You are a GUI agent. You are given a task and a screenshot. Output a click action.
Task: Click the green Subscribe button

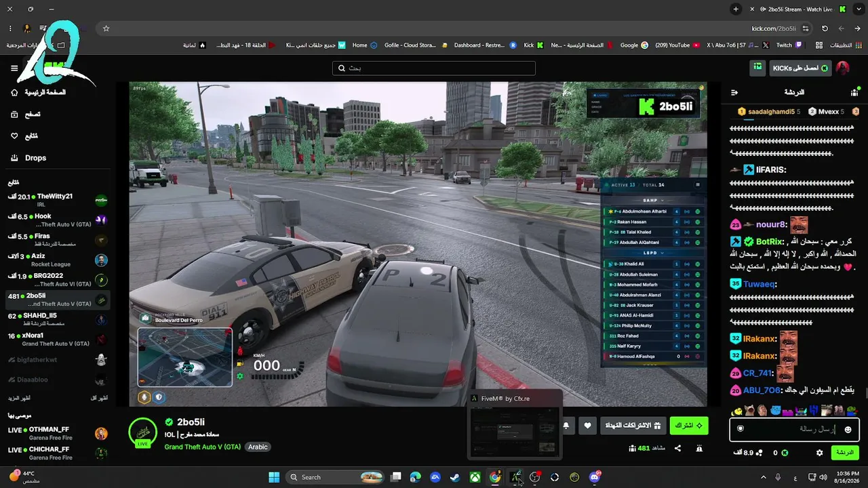point(689,426)
